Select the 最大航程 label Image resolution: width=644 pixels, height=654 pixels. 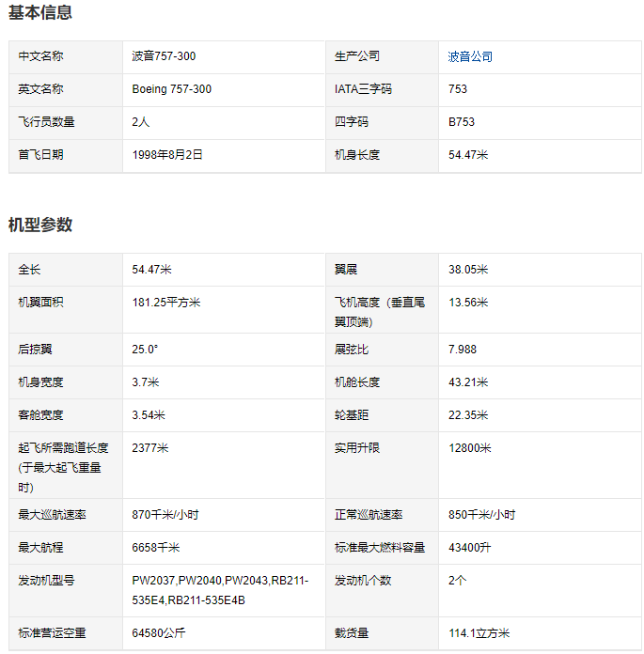41,548
